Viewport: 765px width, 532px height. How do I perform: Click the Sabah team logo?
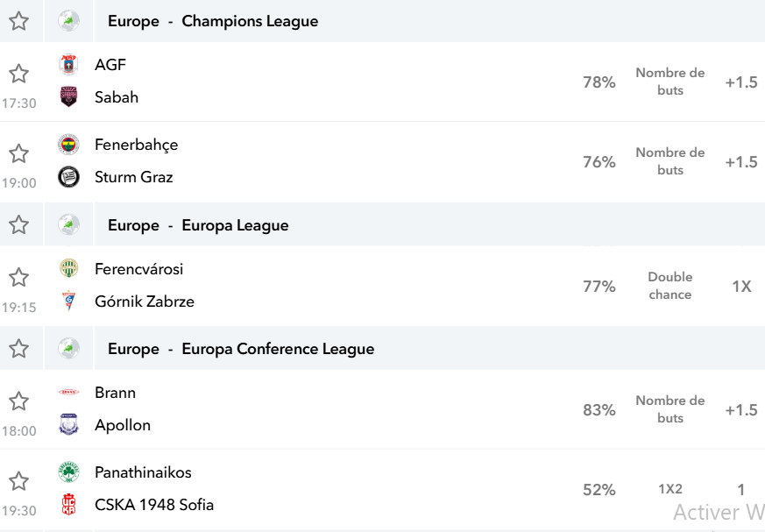pos(69,96)
